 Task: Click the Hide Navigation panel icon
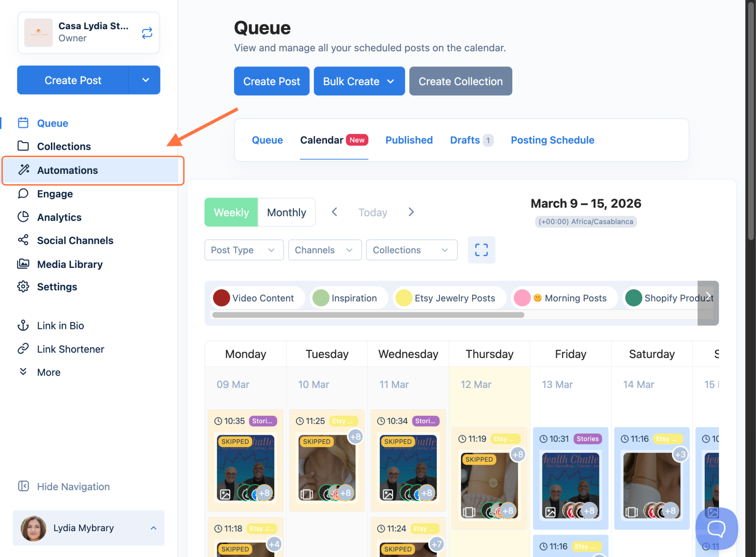tap(23, 486)
